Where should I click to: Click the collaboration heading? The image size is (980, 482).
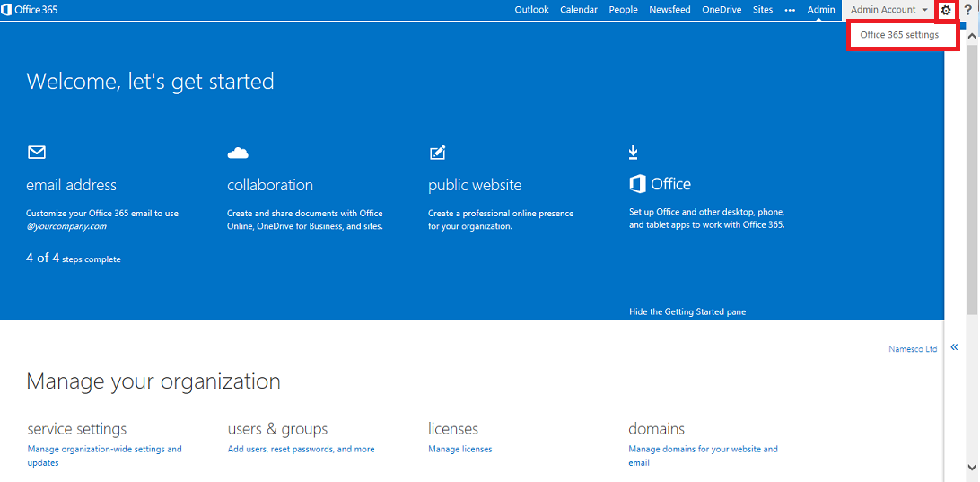(x=270, y=185)
